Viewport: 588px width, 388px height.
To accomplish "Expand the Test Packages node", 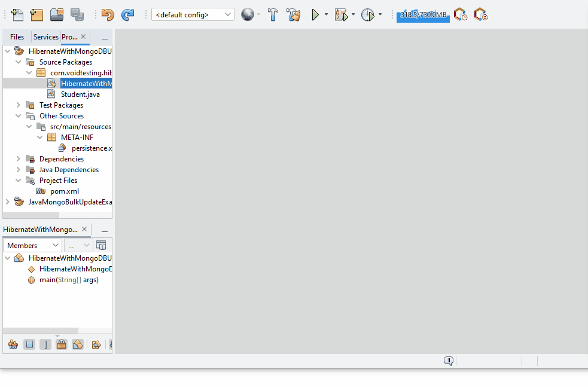I will 18,105.
